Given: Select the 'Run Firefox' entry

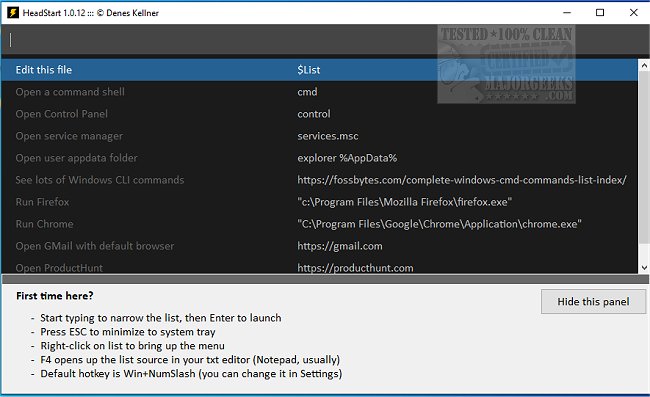Looking at the screenshot, I should pyautogui.click(x=320, y=202).
